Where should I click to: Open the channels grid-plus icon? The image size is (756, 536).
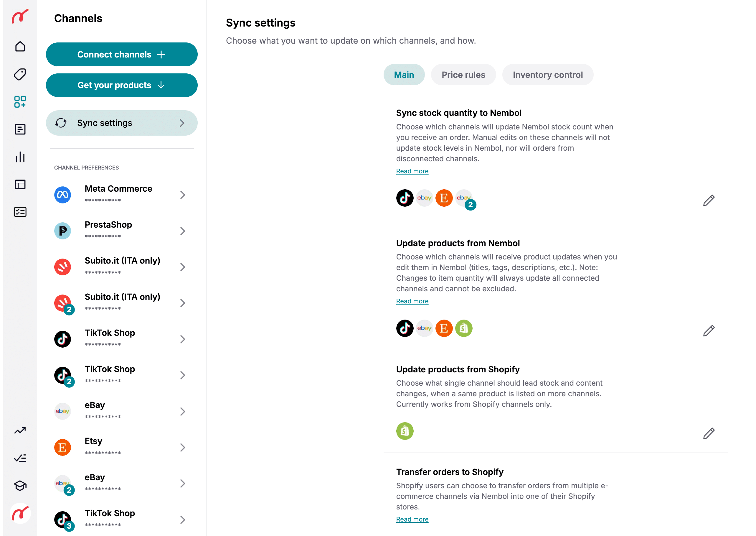tap(20, 102)
